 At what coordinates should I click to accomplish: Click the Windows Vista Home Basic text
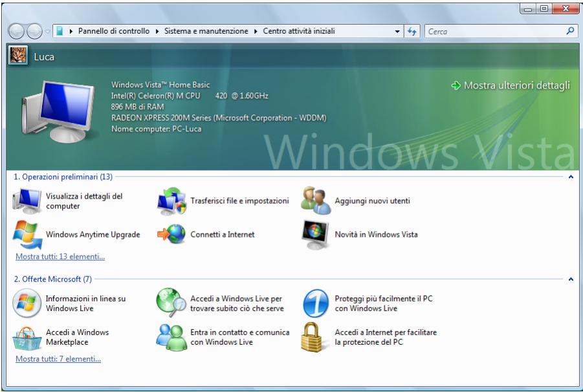click(160, 85)
